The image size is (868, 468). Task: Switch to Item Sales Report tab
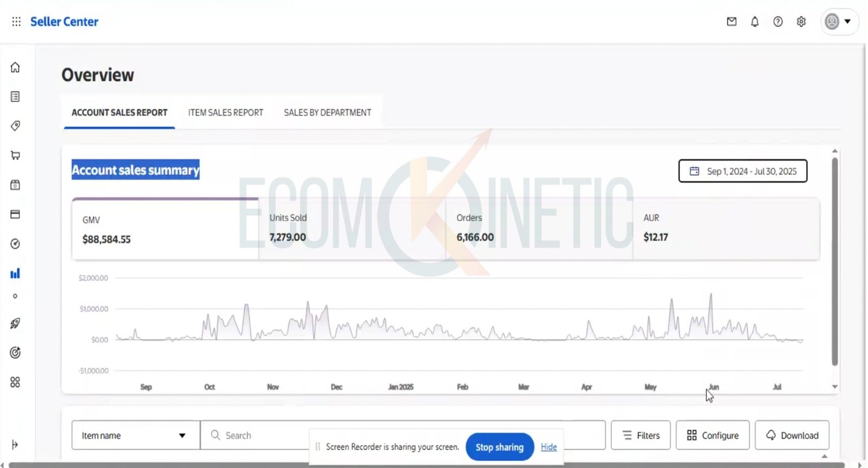coord(225,112)
